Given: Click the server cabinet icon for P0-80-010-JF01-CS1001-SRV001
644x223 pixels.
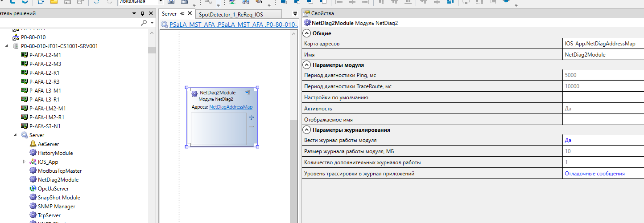Looking at the screenshot, I should [16, 46].
